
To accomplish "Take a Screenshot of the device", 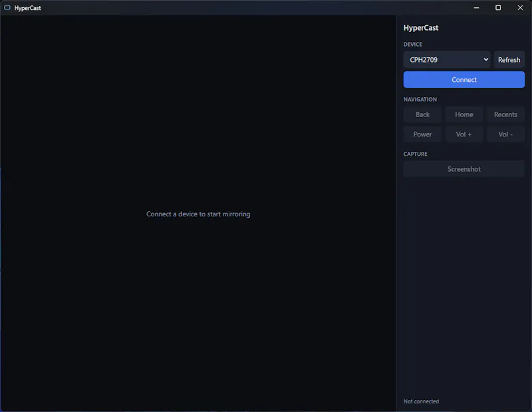I will (464, 169).
